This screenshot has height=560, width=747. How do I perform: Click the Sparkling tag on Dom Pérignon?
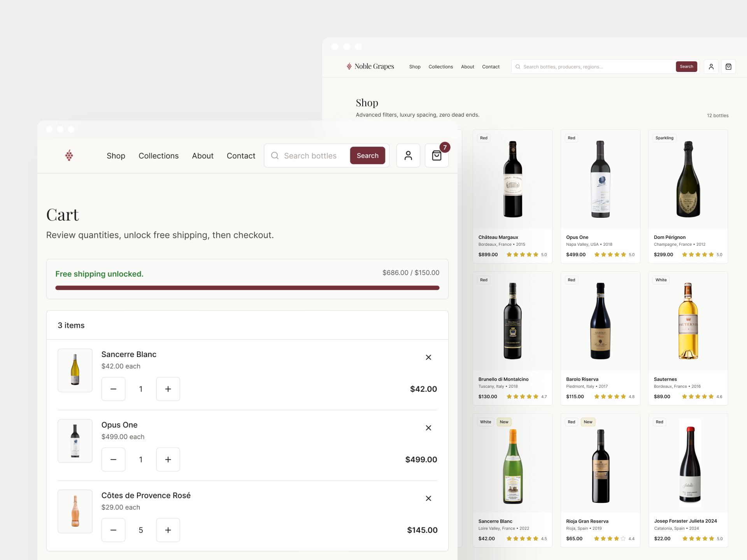coord(664,138)
